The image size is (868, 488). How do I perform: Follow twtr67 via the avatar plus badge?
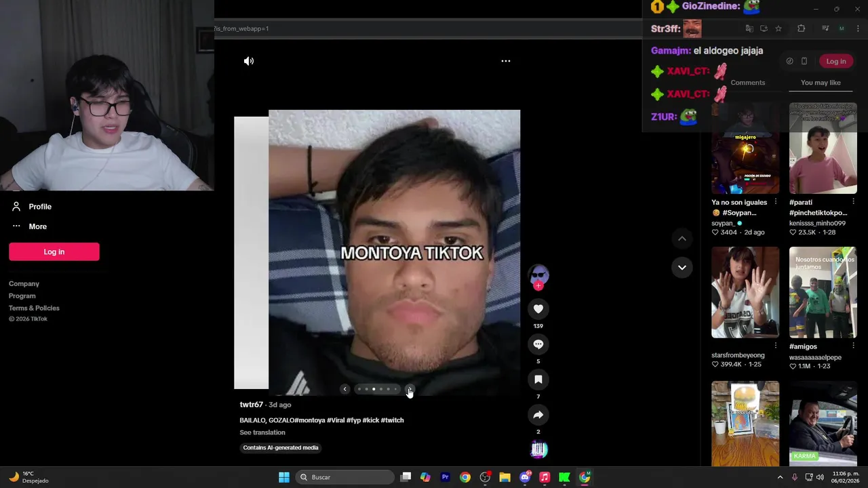(538, 286)
